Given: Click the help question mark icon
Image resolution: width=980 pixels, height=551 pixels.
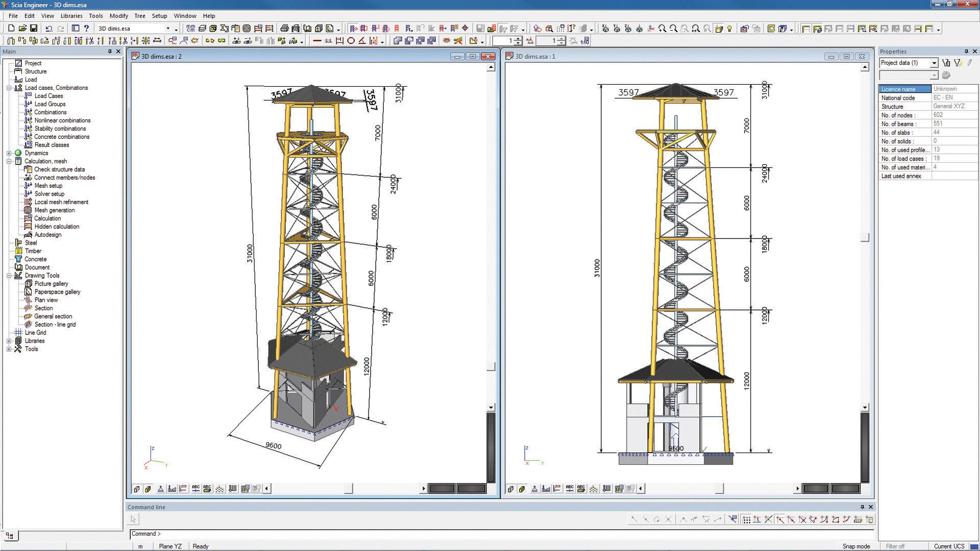Looking at the screenshot, I should click(x=86, y=29).
